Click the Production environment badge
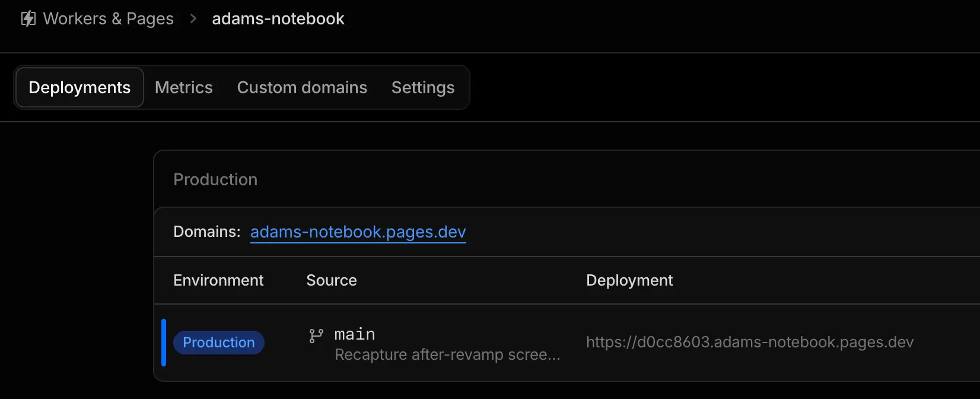The width and height of the screenshot is (980, 399). coord(219,343)
